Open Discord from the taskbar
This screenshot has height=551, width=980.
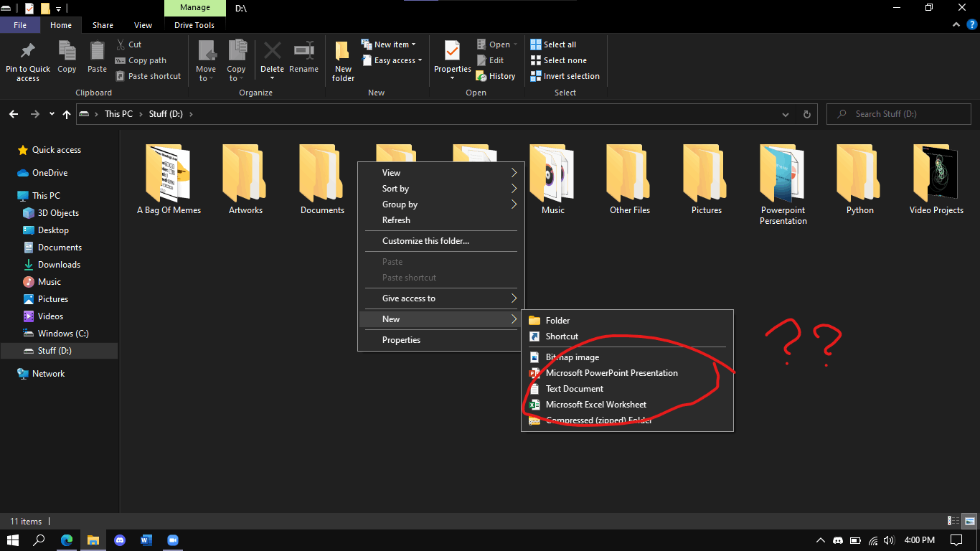pos(120,540)
